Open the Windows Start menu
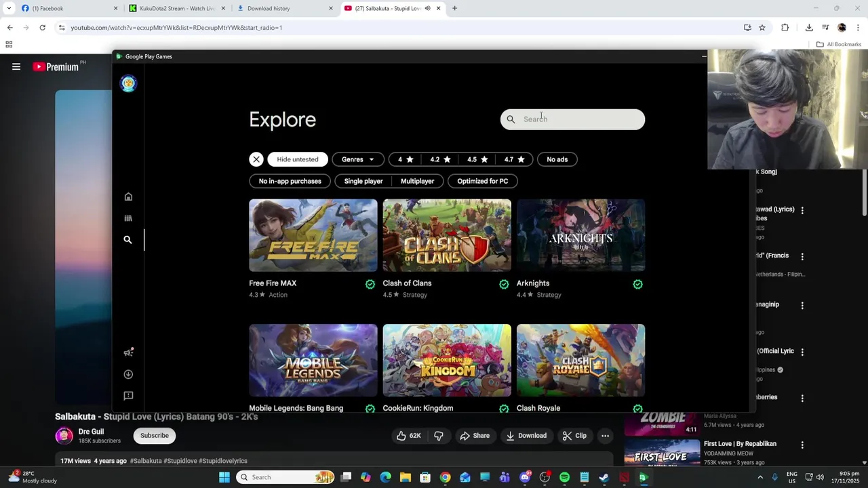 224,477
